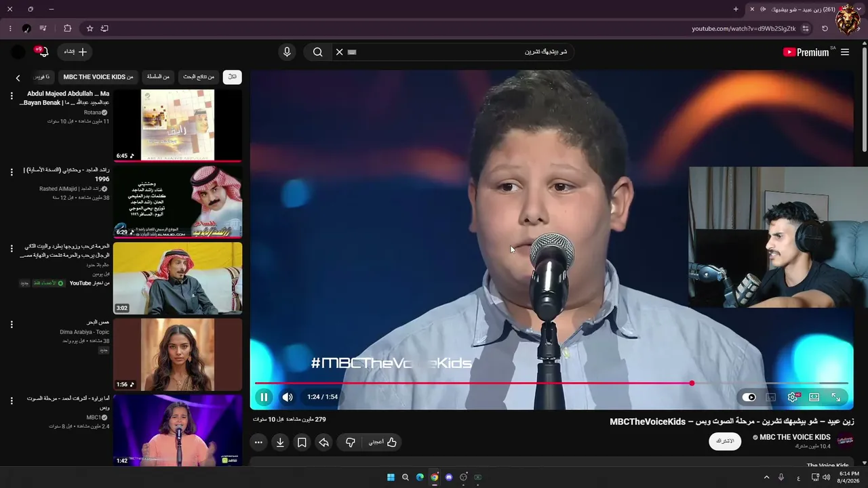
Task: Open the Abdul Majeed Abdullah video thumbnail
Action: pyautogui.click(x=178, y=125)
